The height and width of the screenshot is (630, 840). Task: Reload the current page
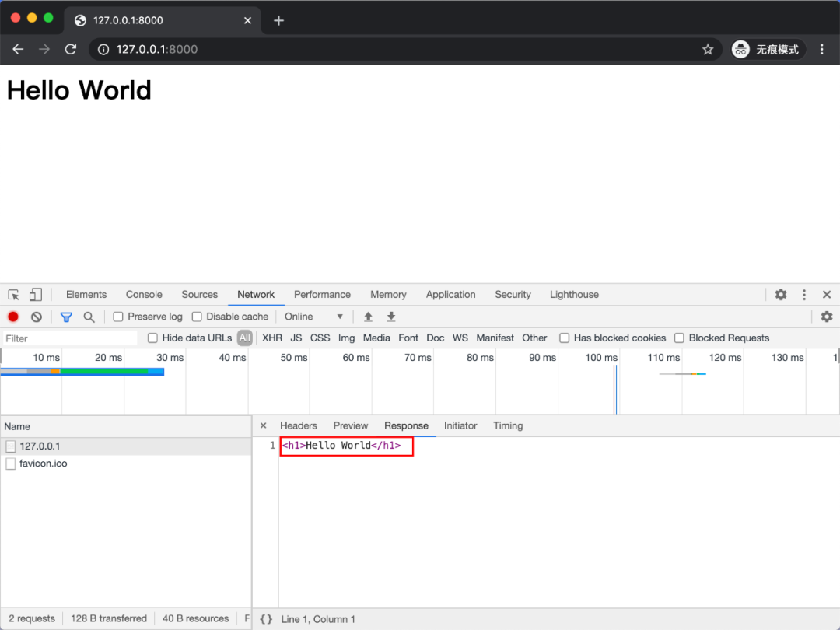(71, 49)
